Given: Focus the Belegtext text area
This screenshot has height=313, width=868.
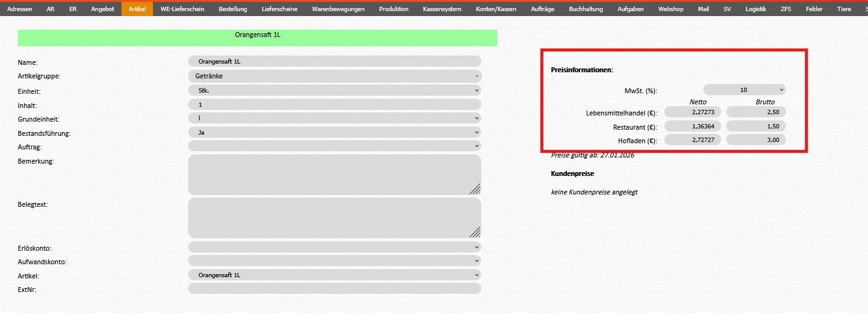Looking at the screenshot, I should [x=333, y=218].
